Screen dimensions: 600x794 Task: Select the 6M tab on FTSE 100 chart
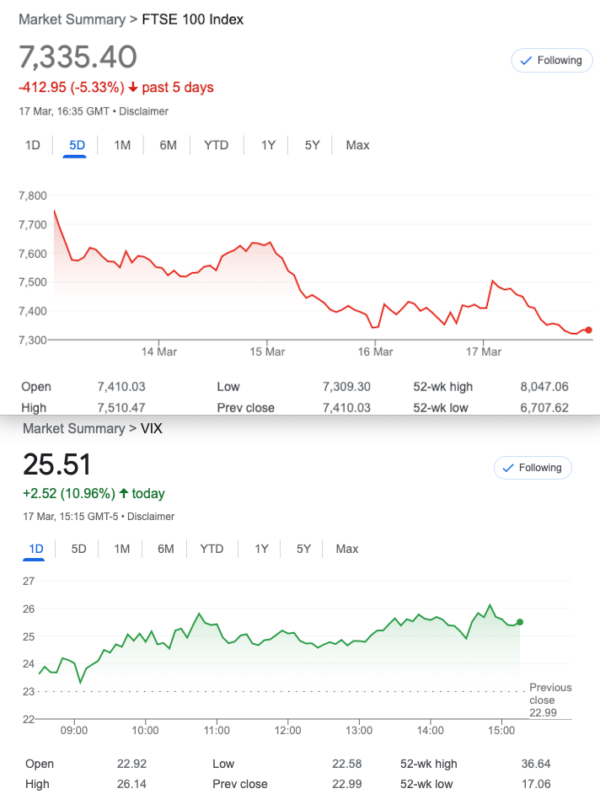(168, 145)
